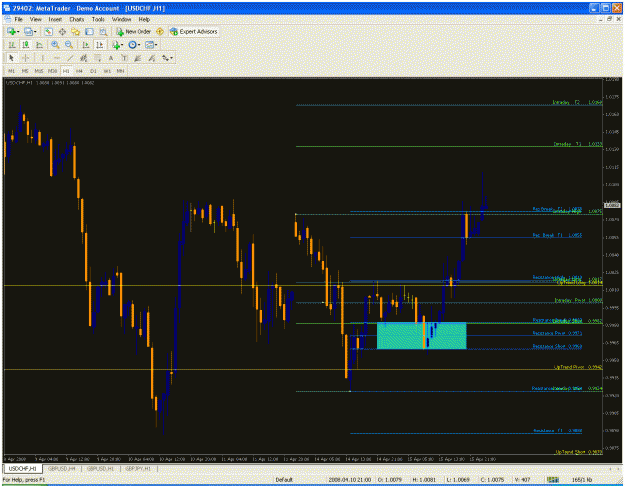
Task: Switch to W1 timeframe
Action: (107, 71)
